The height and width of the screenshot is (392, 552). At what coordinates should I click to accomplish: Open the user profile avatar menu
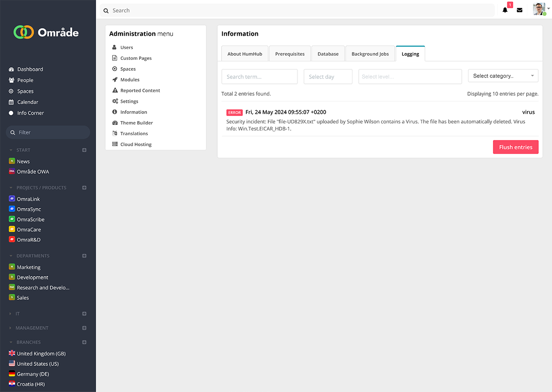click(539, 9)
